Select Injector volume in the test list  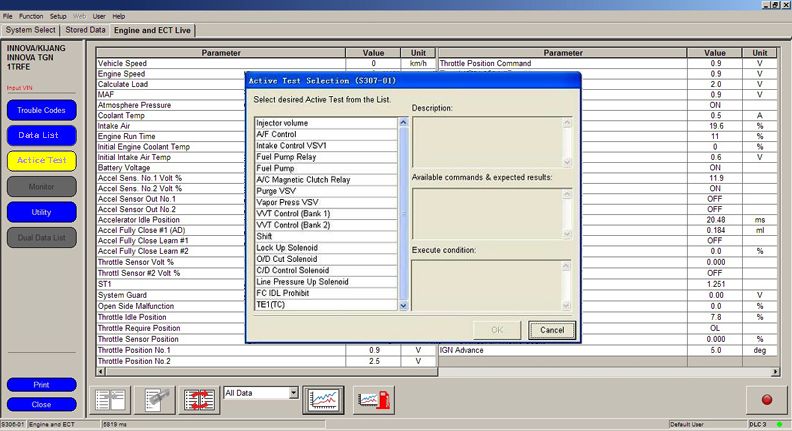(x=326, y=123)
